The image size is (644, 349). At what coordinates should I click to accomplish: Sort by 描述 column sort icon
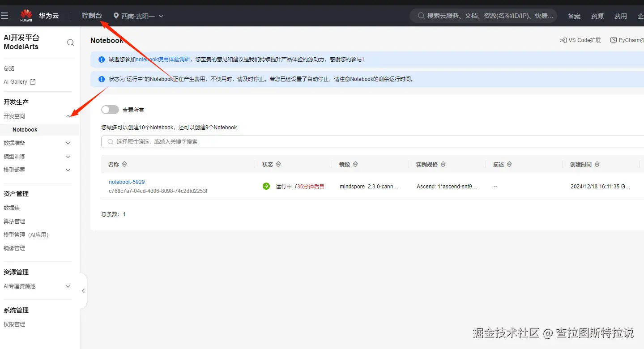click(x=509, y=165)
